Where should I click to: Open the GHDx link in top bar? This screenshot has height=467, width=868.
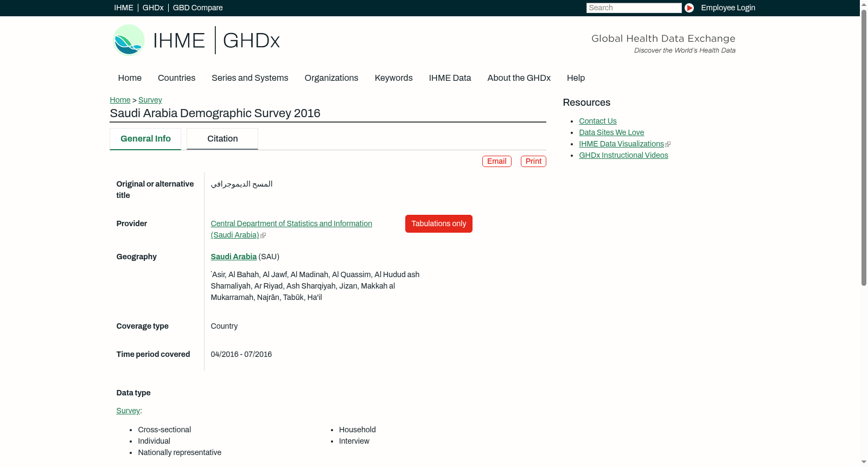[153, 8]
